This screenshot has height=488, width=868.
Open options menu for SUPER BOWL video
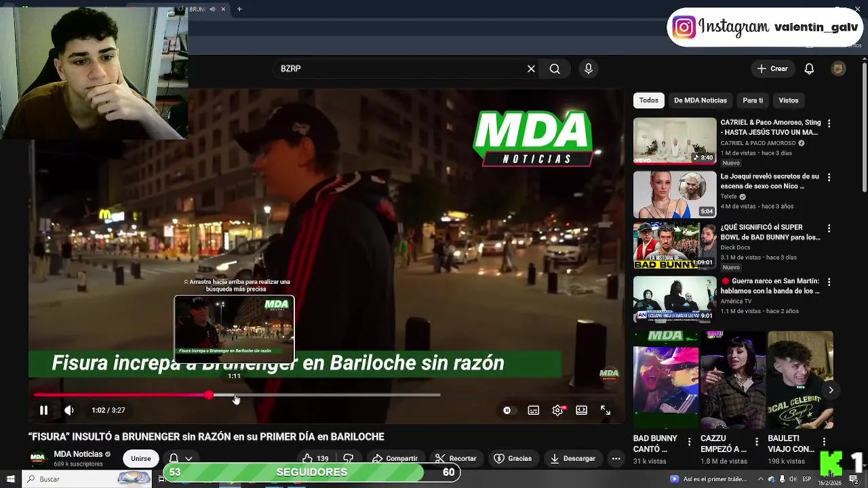pyautogui.click(x=829, y=228)
